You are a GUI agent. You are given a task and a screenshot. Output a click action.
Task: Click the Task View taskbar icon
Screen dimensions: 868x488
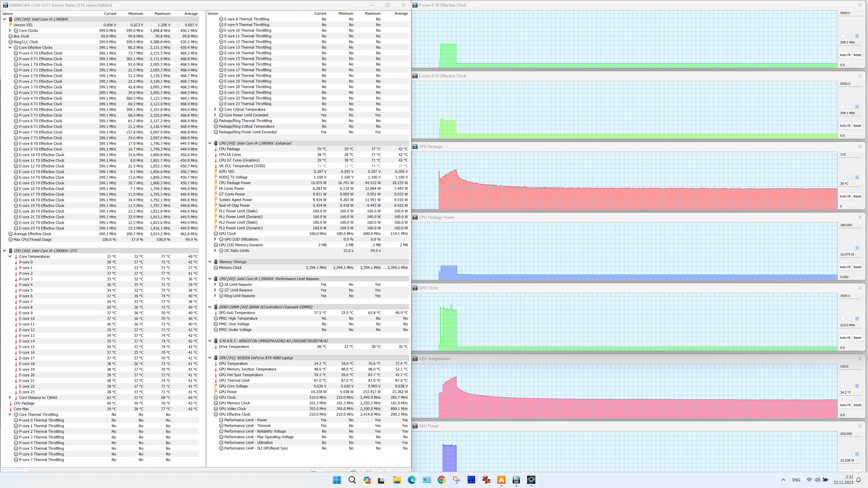(381, 480)
